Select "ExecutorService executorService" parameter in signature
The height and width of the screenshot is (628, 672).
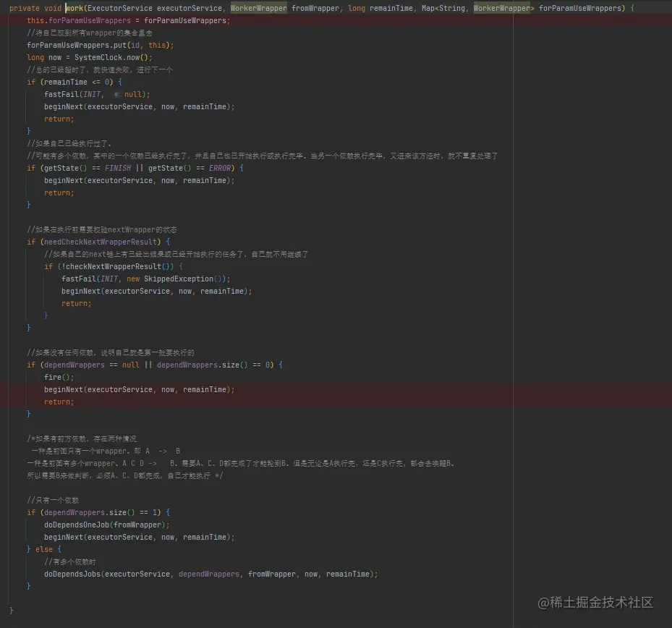coord(155,8)
